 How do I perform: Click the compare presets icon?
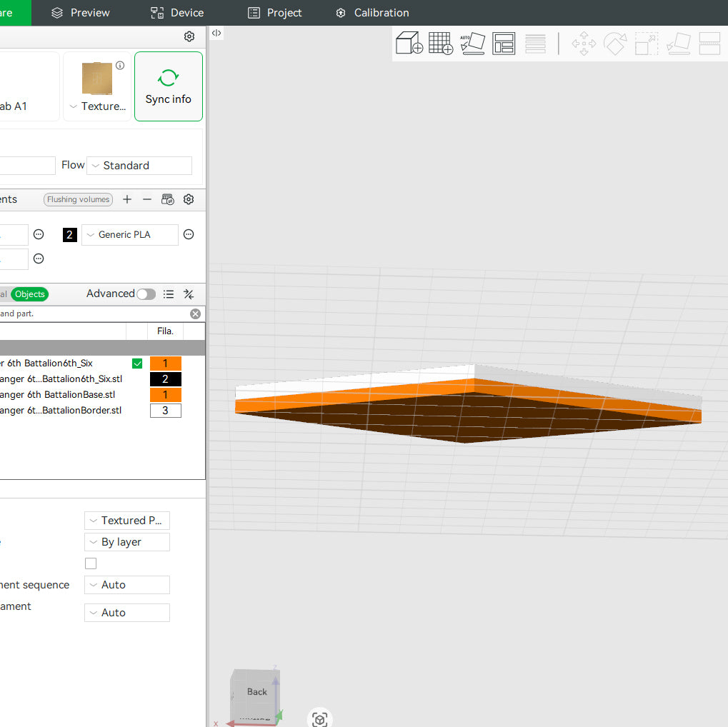point(189,294)
